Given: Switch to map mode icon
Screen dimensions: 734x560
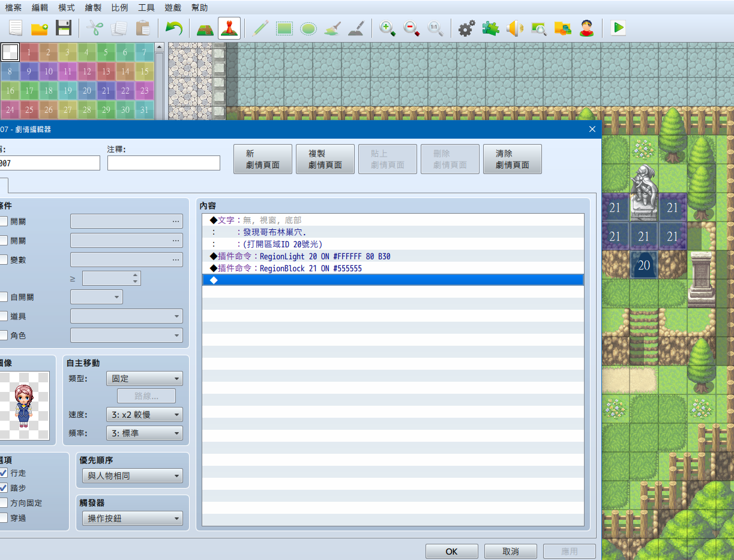Looking at the screenshot, I should (205, 28).
